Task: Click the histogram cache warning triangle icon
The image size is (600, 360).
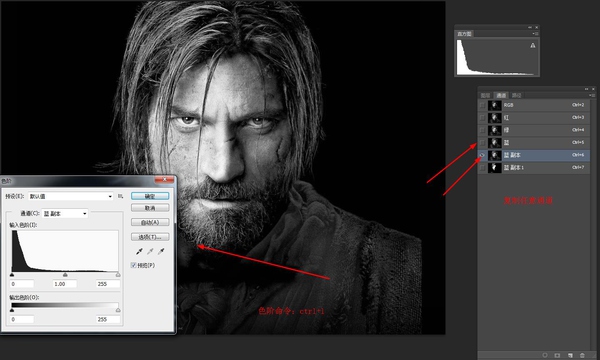Action: [x=533, y=46]
